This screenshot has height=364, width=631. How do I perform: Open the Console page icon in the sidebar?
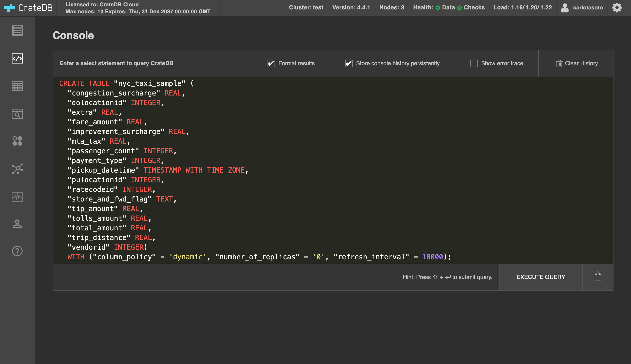[17, 58]
